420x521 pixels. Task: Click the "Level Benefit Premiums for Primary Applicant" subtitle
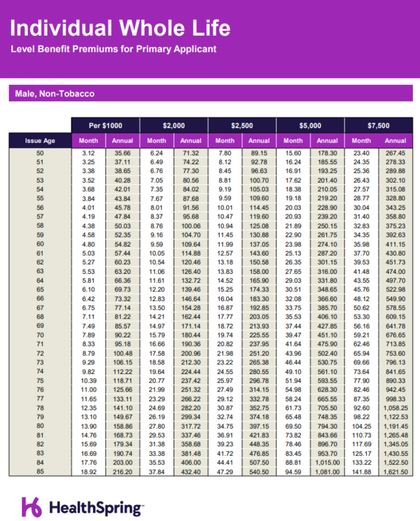pyautogui.click(x=113, y=49)
